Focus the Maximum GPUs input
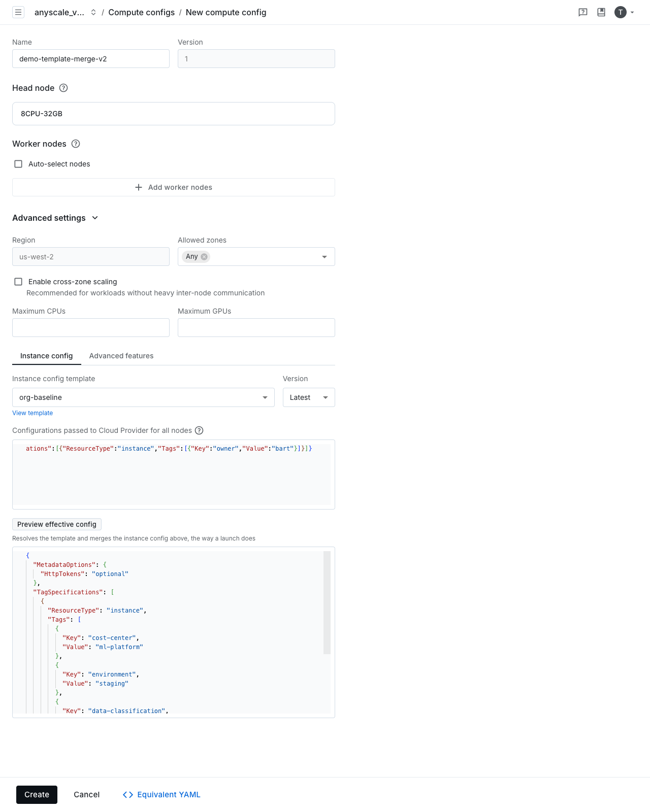Image resolution: width=650 pixels, height=812 pixels. coord(256,327)
